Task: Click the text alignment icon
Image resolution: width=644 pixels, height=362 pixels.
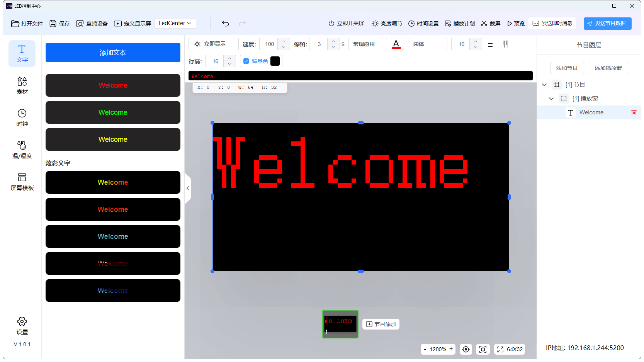Action: (x=491, y=44)
